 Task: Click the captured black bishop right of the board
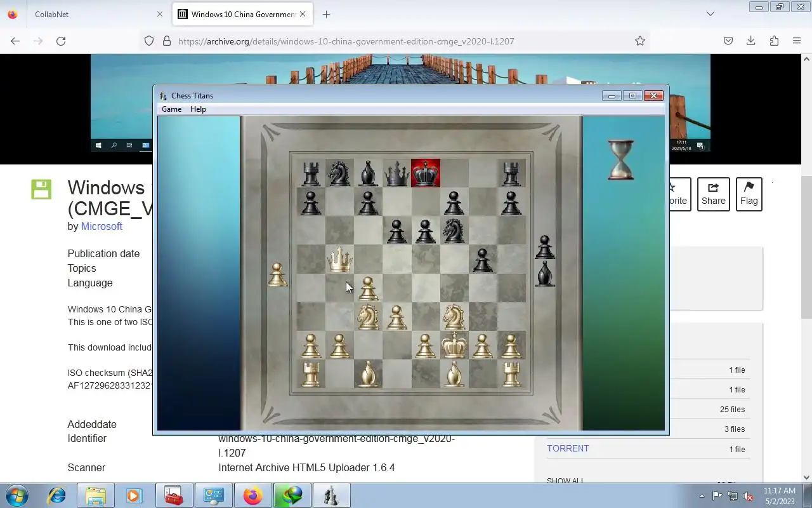point(545,274)
